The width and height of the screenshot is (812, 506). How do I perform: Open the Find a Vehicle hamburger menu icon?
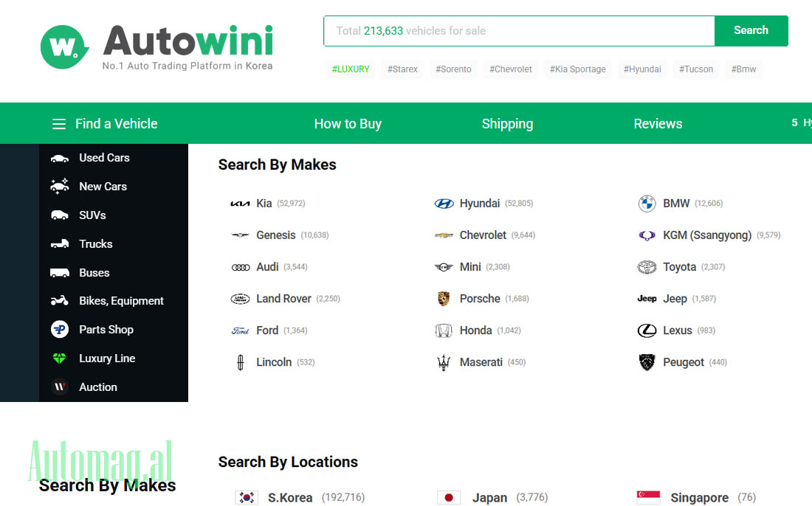(59, 124)
